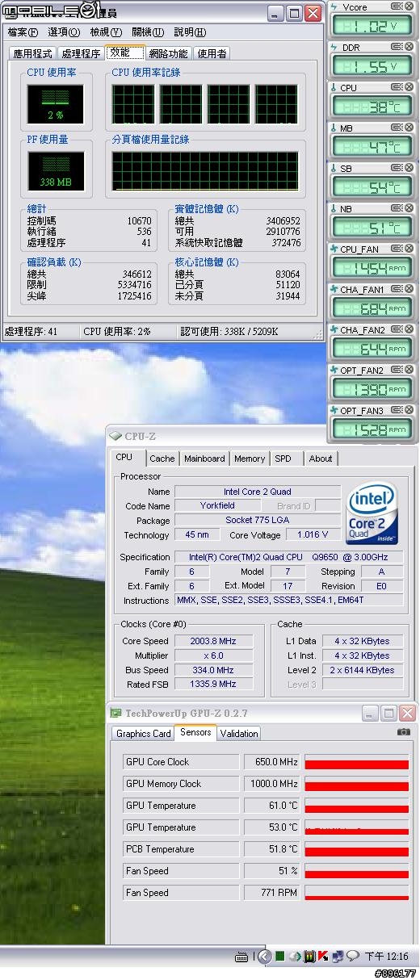Switch to the 網路功能 tab
Viewport: 420px width, 980px height.
click(x=168, y=53)
